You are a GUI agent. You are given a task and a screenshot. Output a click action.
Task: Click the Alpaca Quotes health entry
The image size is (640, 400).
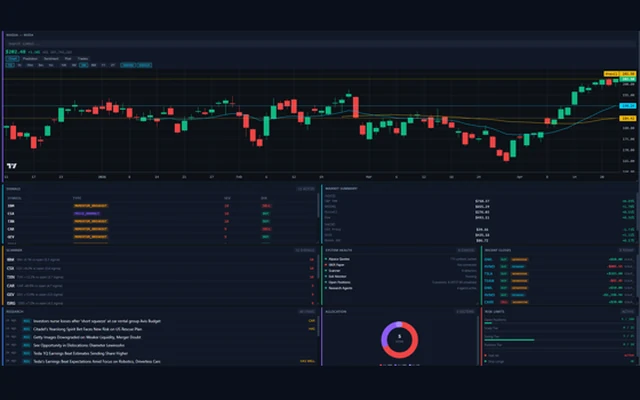coord(401,259)
